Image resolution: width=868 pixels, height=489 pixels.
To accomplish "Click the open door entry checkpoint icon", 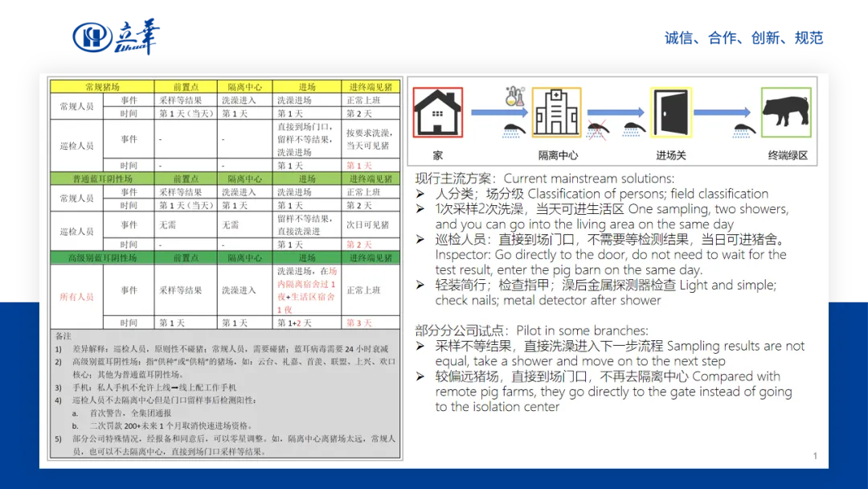I will [671, 113].
